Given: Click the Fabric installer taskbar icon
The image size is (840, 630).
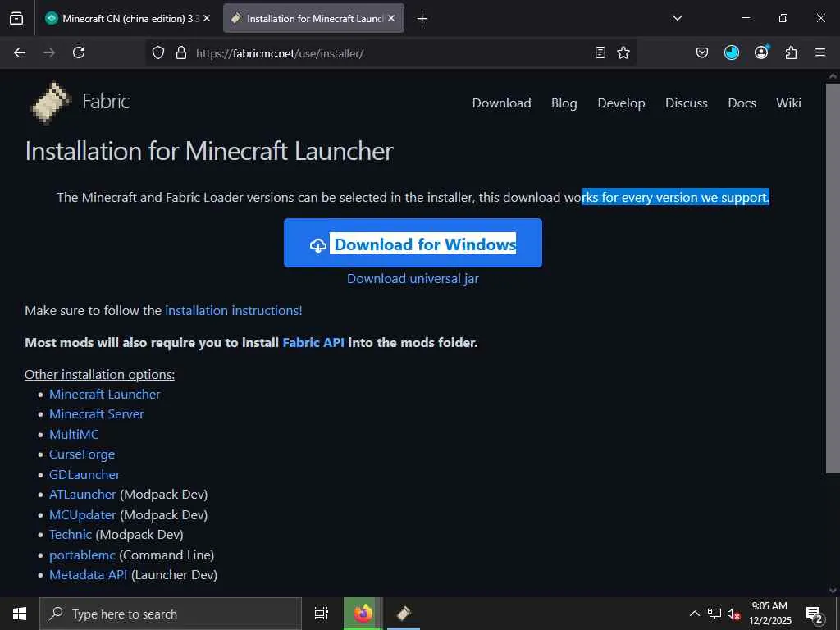Looking at the screenshot, I should click(404, 614).
